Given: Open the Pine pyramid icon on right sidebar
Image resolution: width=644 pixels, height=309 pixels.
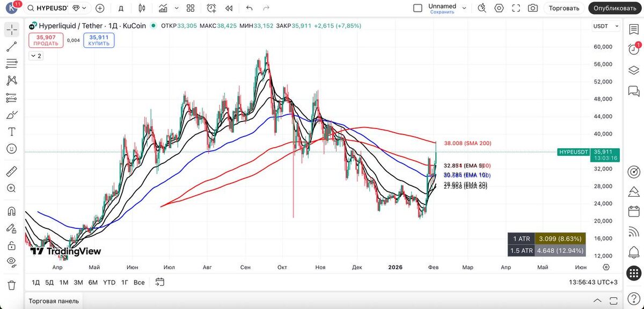Looking at the screenshot, I should [633, 192].
